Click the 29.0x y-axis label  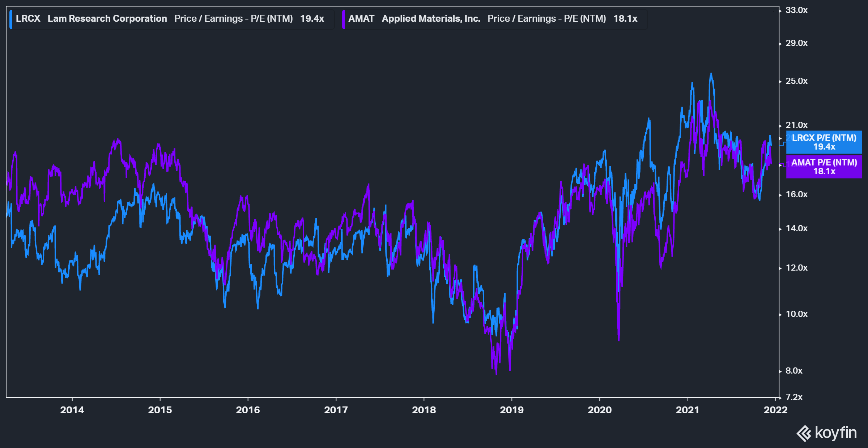click(x=796, y=43)
